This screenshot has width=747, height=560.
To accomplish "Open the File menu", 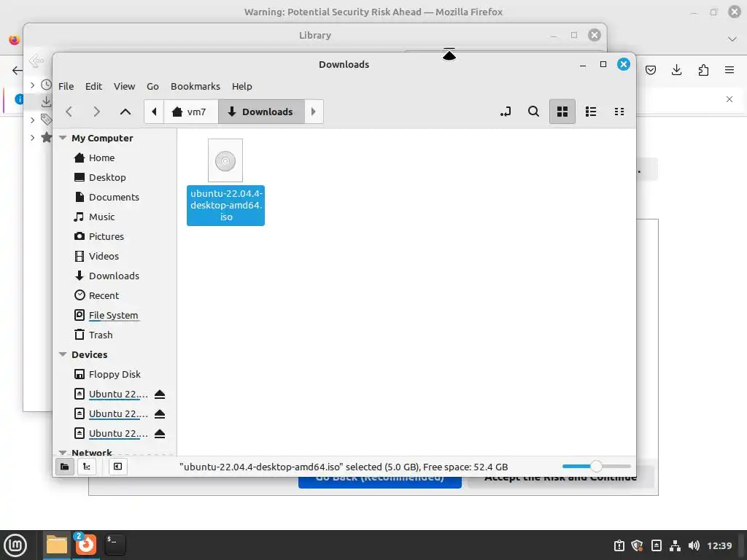I will (x=66, y=86).
